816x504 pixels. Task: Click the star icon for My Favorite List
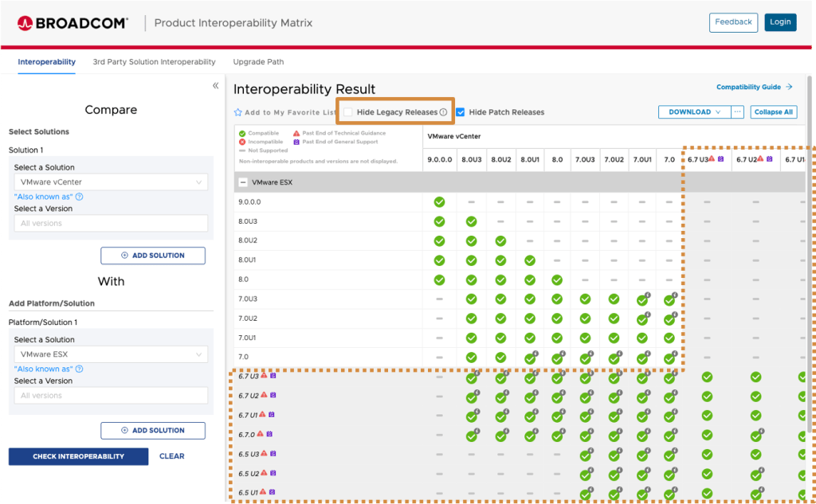pyautogui.click(x=237, y=112)
